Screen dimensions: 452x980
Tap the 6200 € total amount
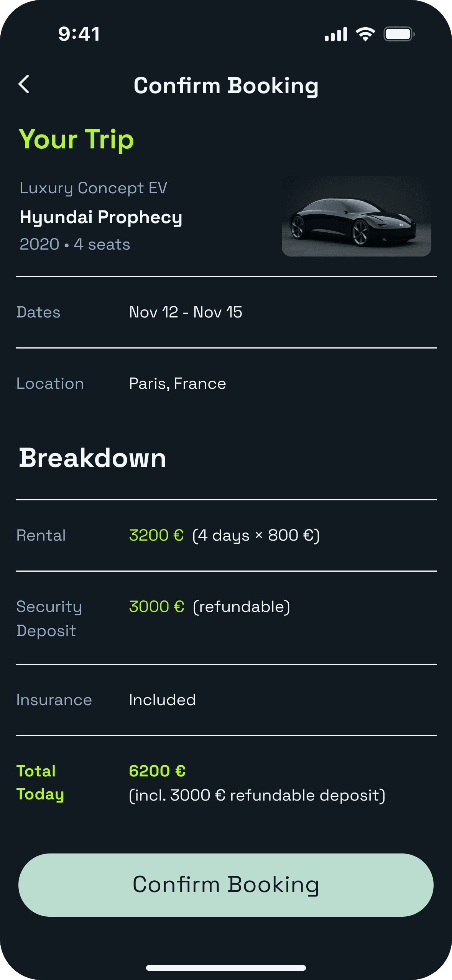(157, 771)
